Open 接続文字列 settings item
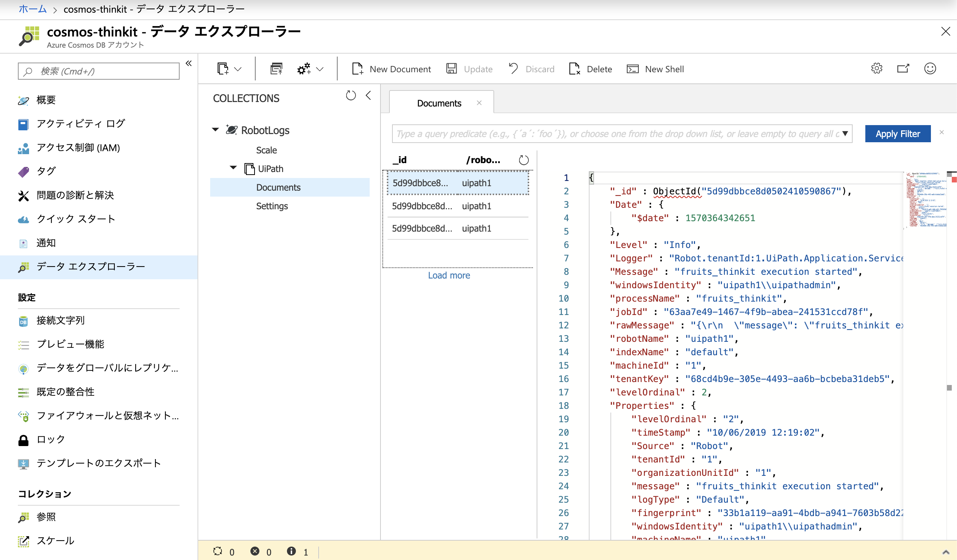The height and width of the screenshot is (560, 957). [x=99, y=321]
